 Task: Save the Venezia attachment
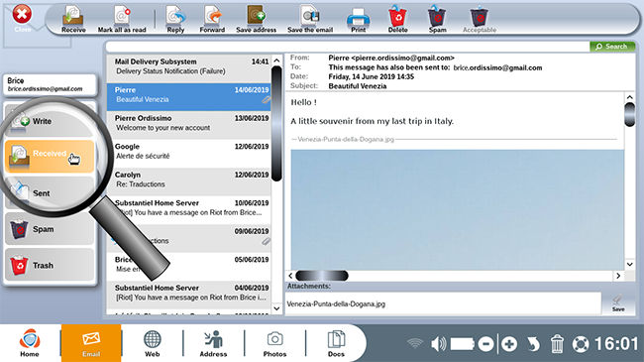coord(618,303)
